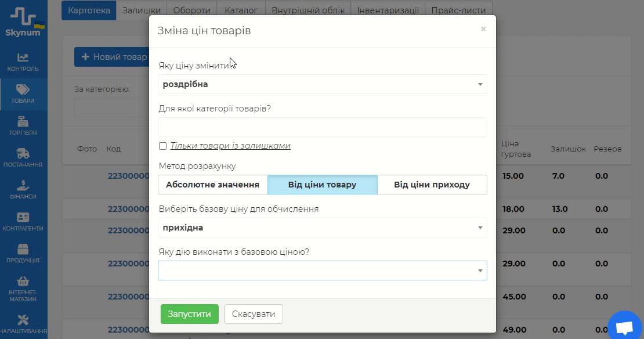This screenshot has height=339, width=644.
Task: Open the Контроль chart icon in sidebar
Action: pyautogui.click(x=23, y=57)
